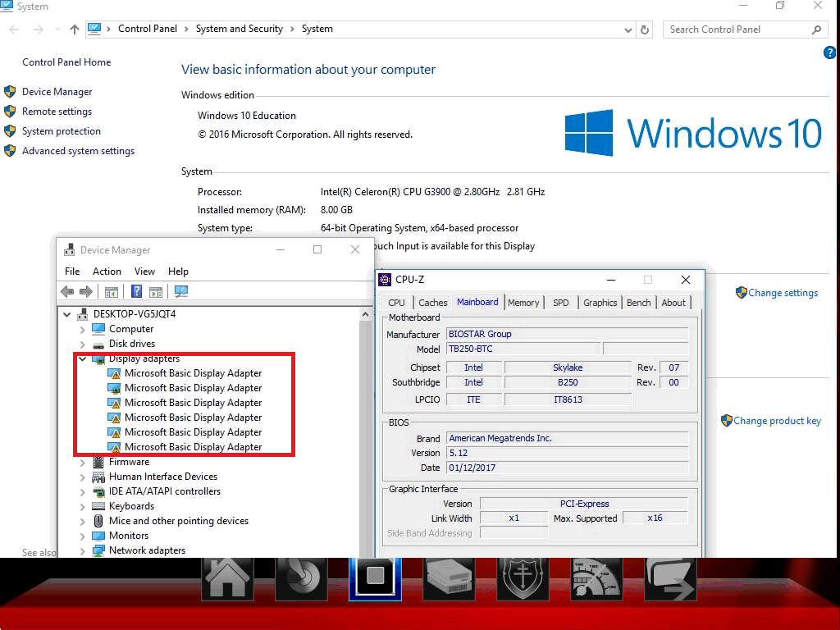Click the blue question mark Help toolbar icon
The image size is (840, 630).
pyautogui.click(x=137, y=291)
